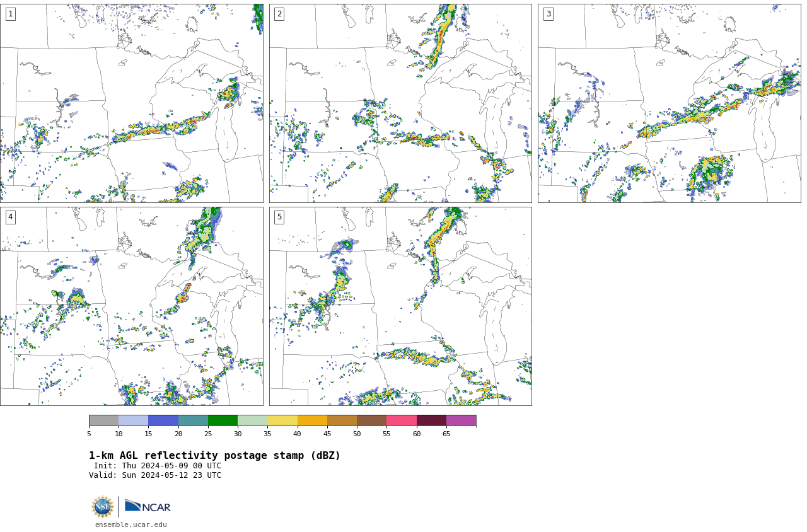The height and width of the screenshot is (532, 807).
Task: Click the blue 15-20 dBZ swatch
Action: pyautogui.click(x=163, y=420)
